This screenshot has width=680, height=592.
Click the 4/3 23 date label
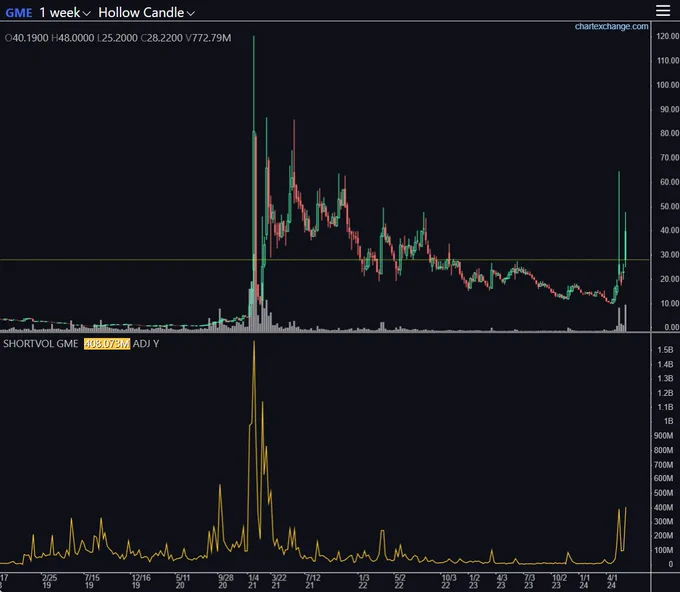pos(501,582)
